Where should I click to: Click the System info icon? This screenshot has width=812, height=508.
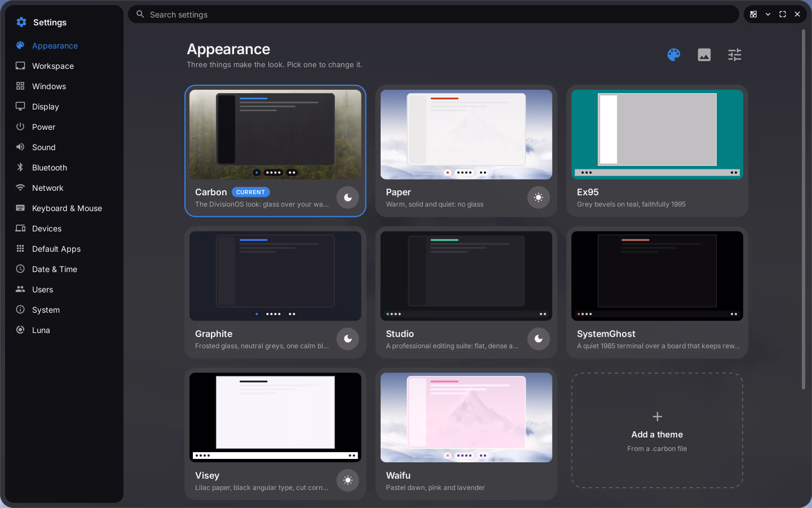pos(20,309)
